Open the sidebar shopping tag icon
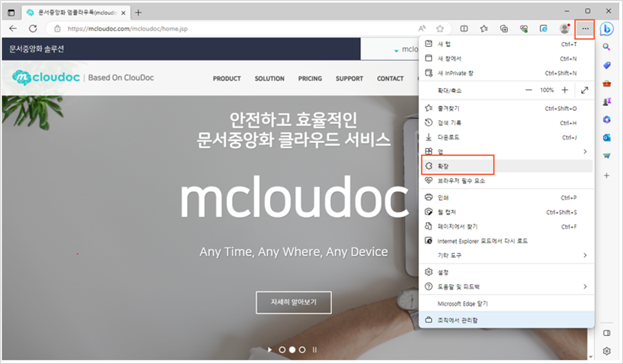The image size is (623, 364). point(606,65)
